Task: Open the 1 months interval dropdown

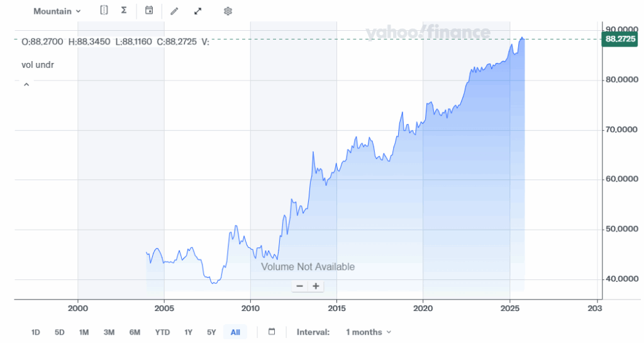Action: click(368, 332)
